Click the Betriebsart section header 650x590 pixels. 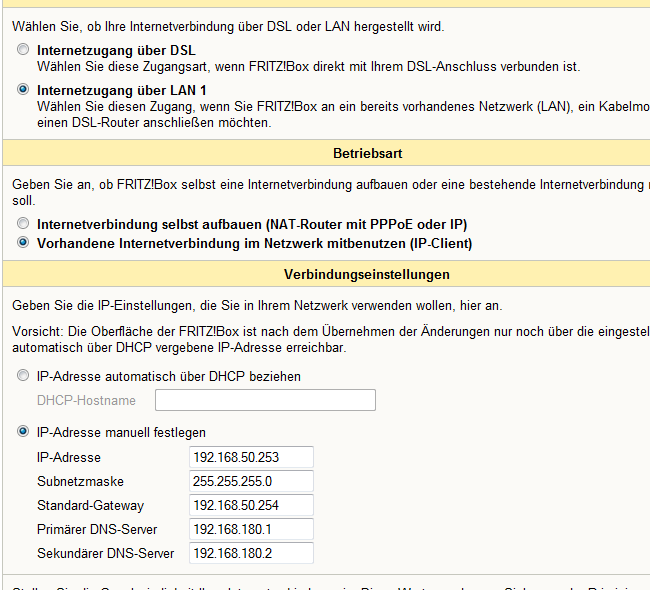pos(366,155)
